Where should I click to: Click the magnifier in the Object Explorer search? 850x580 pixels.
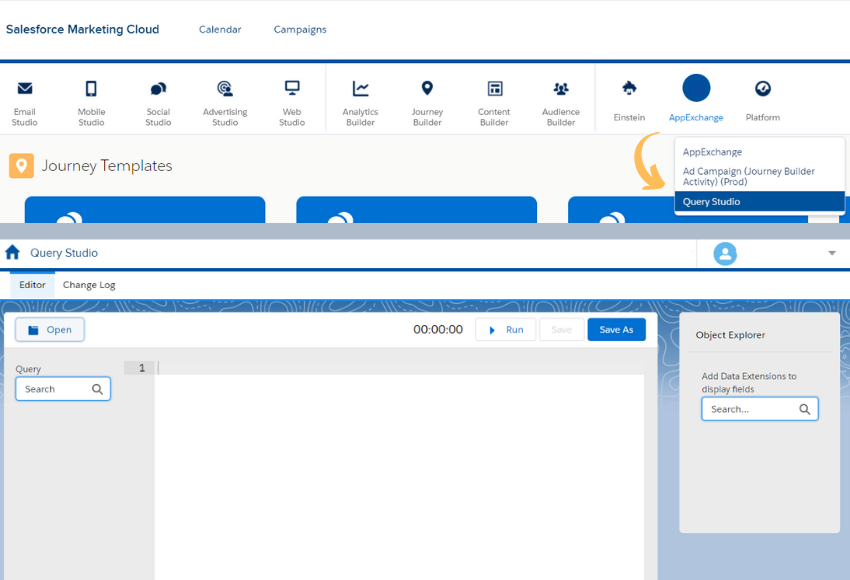[804, 409]
